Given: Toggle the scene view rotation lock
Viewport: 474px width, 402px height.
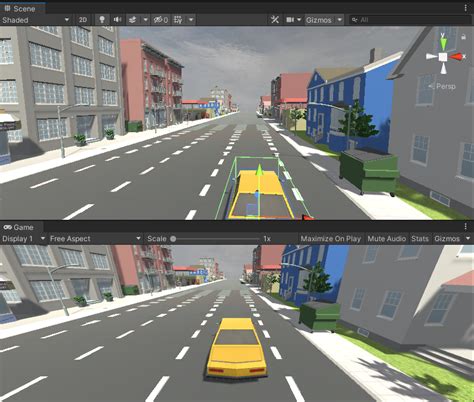Looking at the screenshot, I should coord(464,37).
